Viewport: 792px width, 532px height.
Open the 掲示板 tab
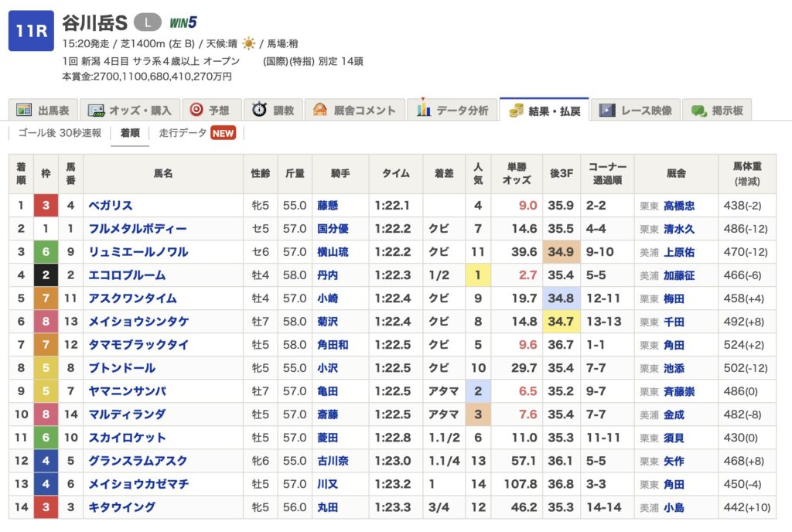pos(717,110)
